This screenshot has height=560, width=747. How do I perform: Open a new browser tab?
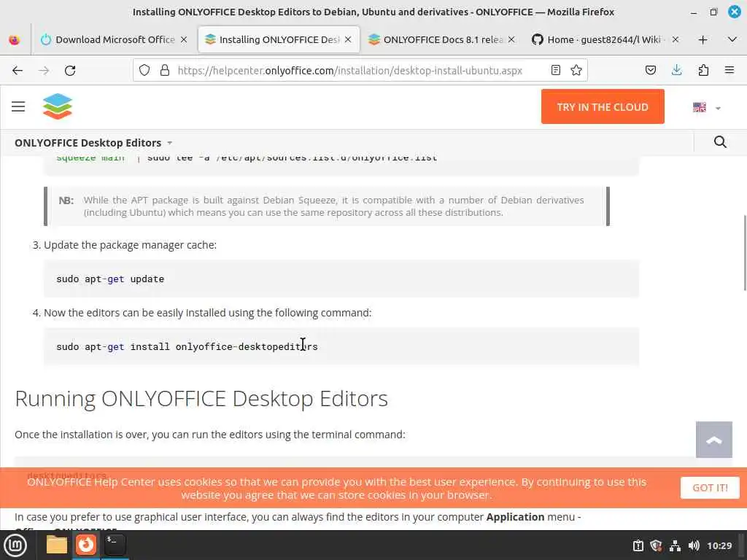click(703, 40)
